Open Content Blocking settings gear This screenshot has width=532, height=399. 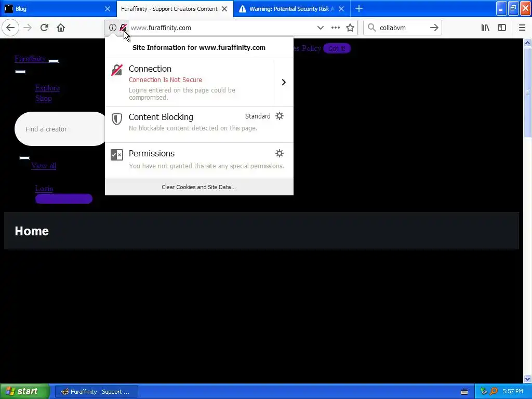[x=279, y=116]
